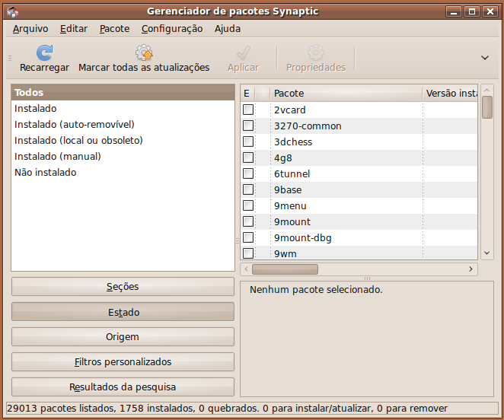This screenshot has width=504, height=420.
Task: Toggle the checkbox for 9wm
Action: 248,253
